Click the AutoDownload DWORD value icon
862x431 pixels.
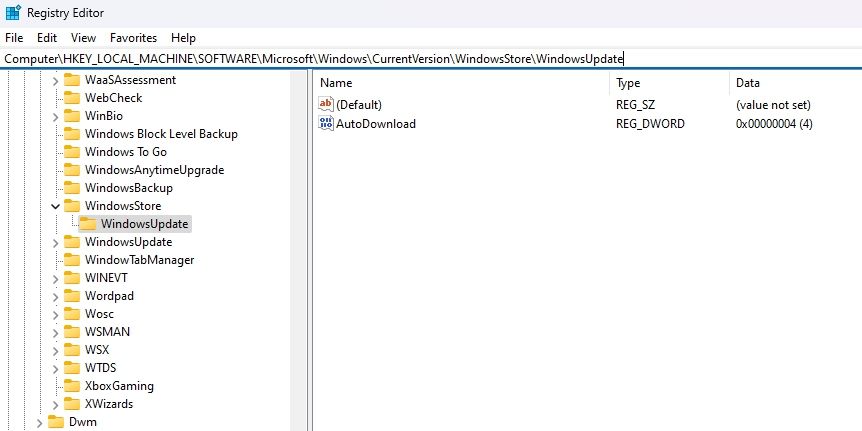326,124
